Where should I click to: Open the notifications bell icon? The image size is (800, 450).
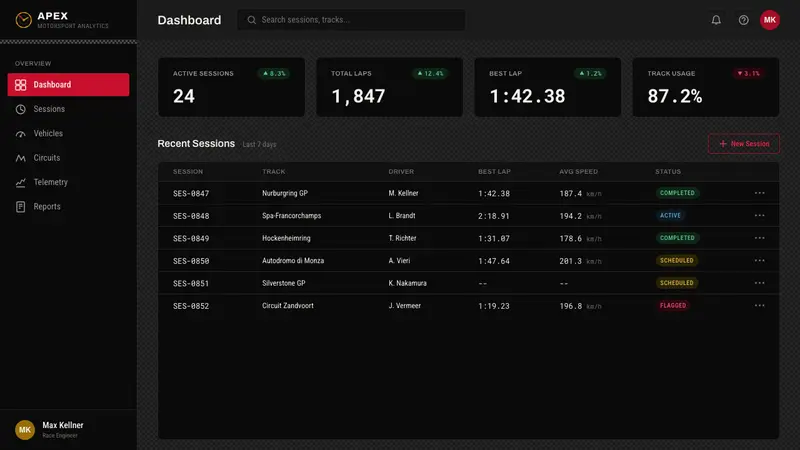pyautogui.click(x=716, y=20)
